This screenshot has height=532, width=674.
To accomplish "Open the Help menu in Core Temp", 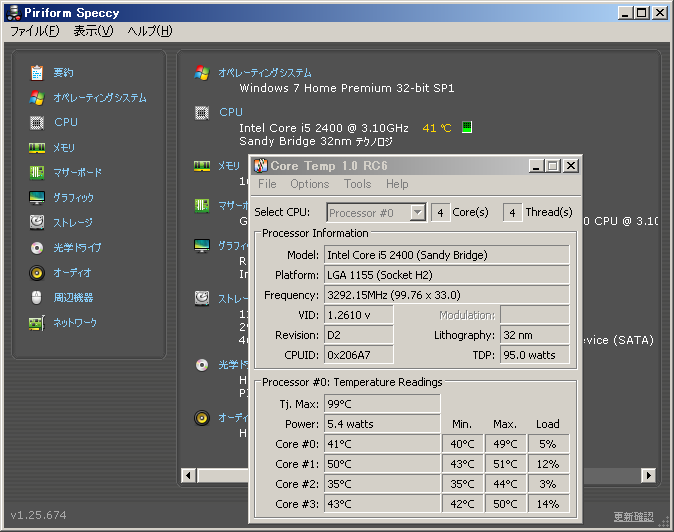I will coord(397,184).
